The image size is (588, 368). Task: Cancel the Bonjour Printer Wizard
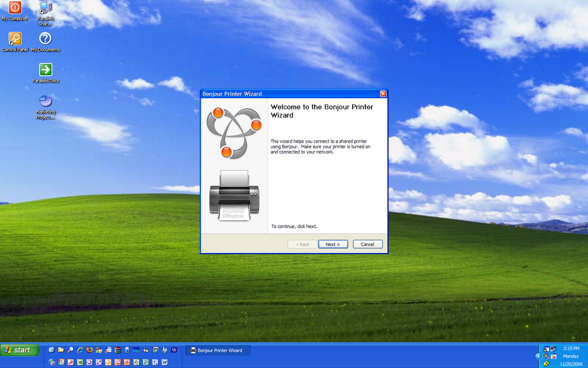pyautogui.click(x=367, y=244)
